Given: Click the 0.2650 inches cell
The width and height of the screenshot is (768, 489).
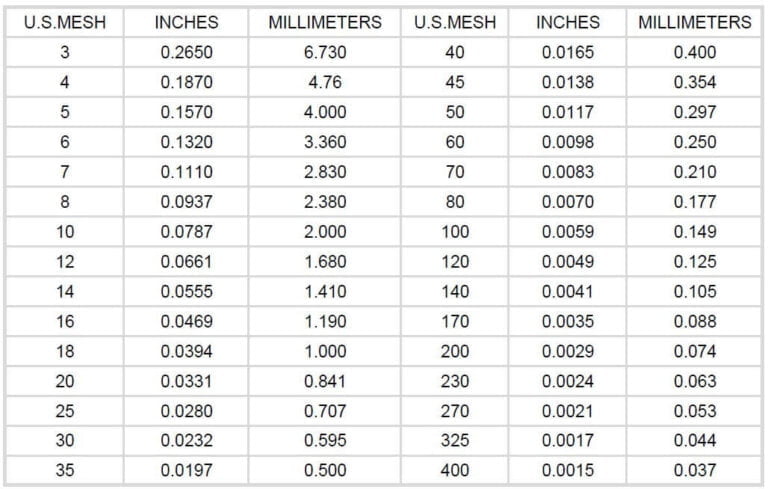Looking at the screenshot, I should coord(186,52).
